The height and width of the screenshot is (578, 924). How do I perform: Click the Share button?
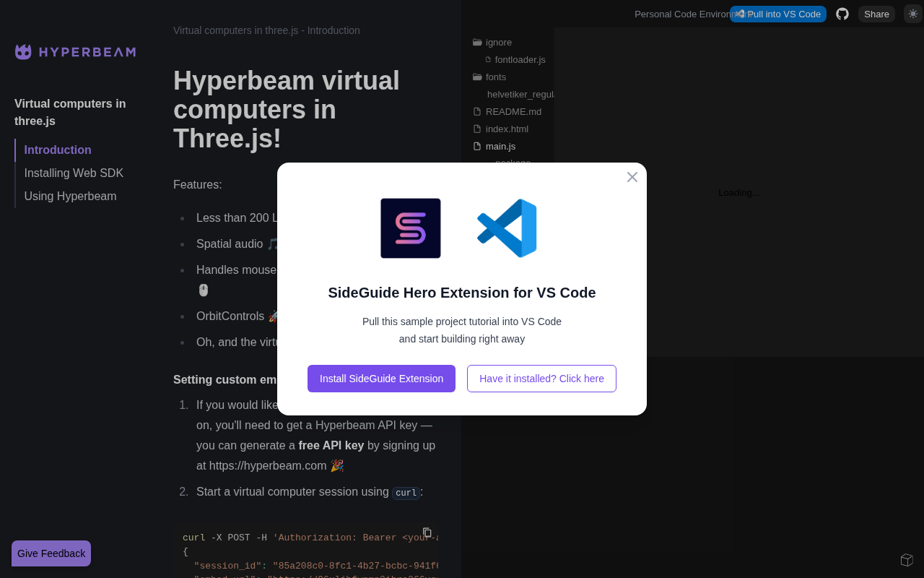point(876,14)
